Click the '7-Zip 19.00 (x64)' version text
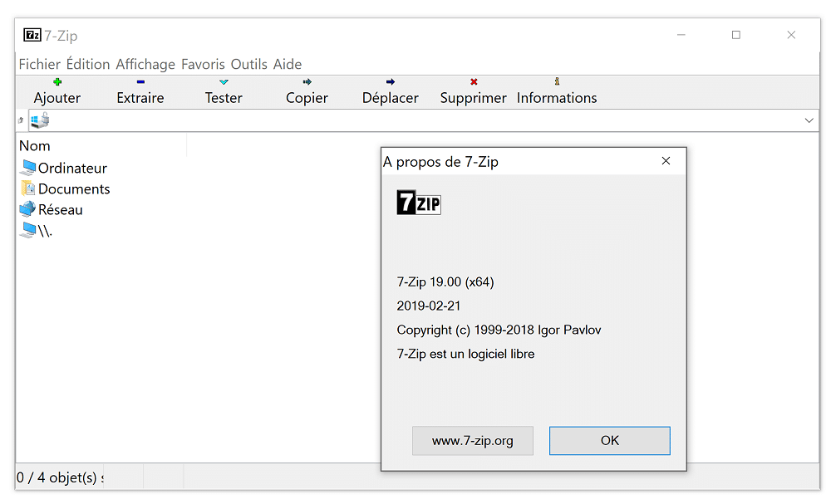The image size is (831, 504). pos(445,282)
